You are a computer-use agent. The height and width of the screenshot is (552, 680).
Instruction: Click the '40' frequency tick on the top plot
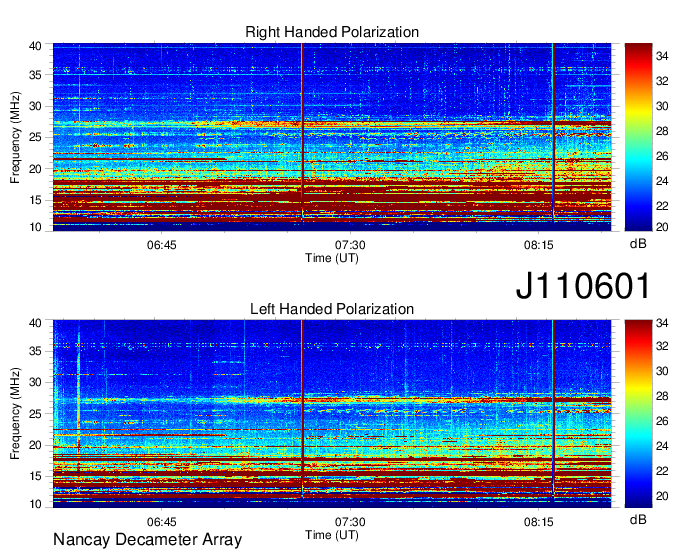pyautogui.click(x=35, y=46)
